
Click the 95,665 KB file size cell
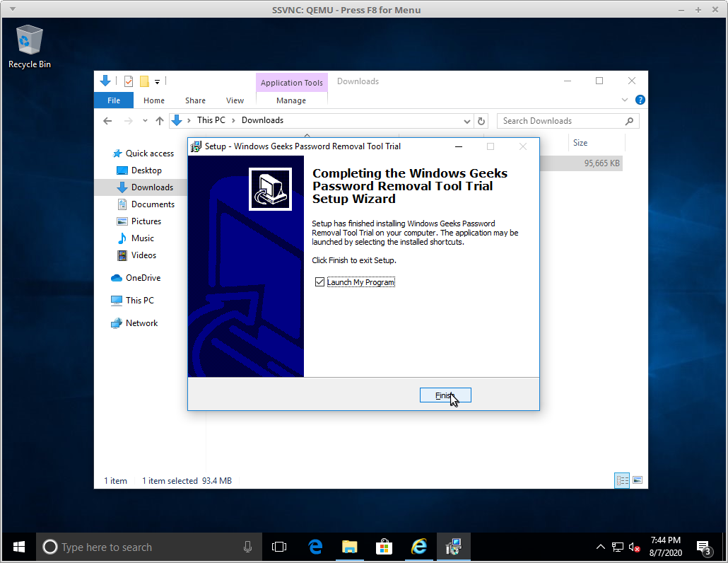point(601,163)
